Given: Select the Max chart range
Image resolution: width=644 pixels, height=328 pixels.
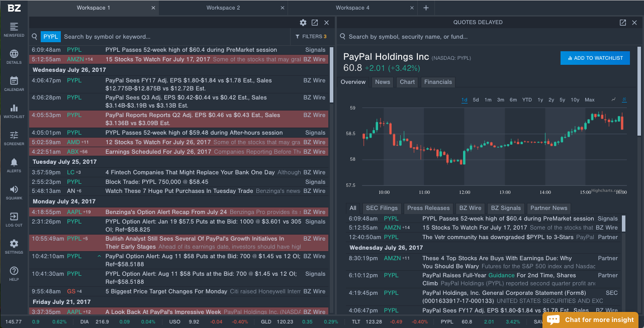Looking at the screenshot, I should (590, 100).
